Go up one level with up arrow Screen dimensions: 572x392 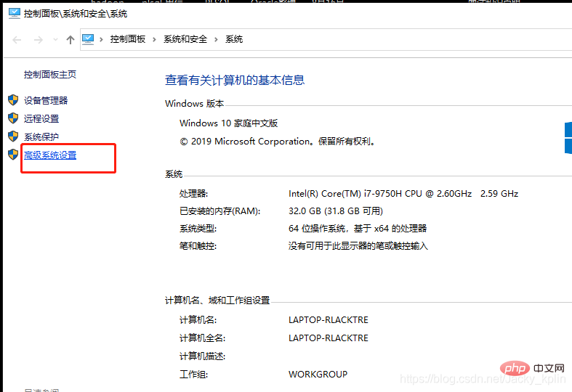(71, 40)
